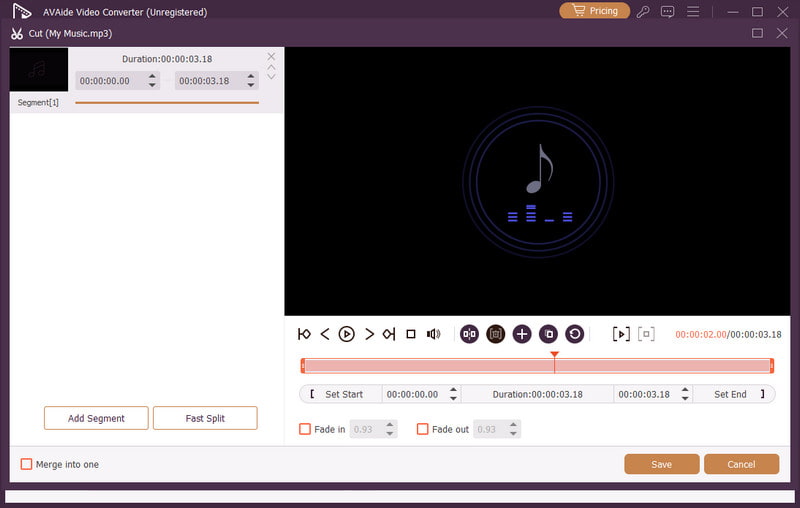Open the hamburger menu in the title bar
This screenshot has height=508, width=800.
coord(693,11)
